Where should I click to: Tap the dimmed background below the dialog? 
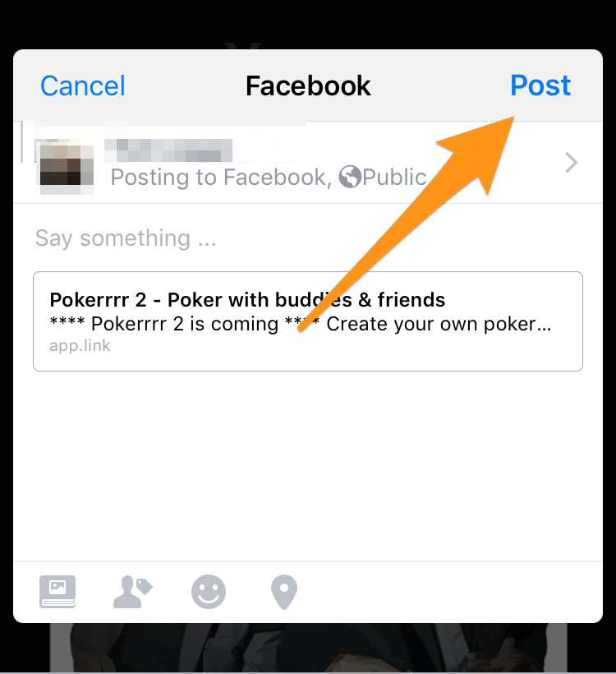308,649
